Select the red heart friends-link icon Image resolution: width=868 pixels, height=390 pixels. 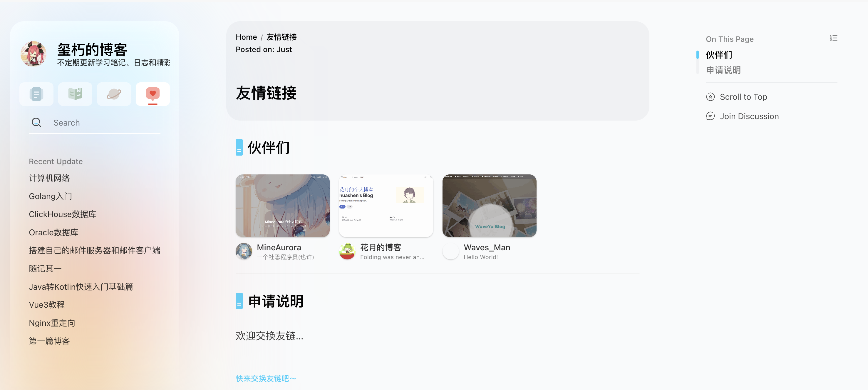(153, 94)
